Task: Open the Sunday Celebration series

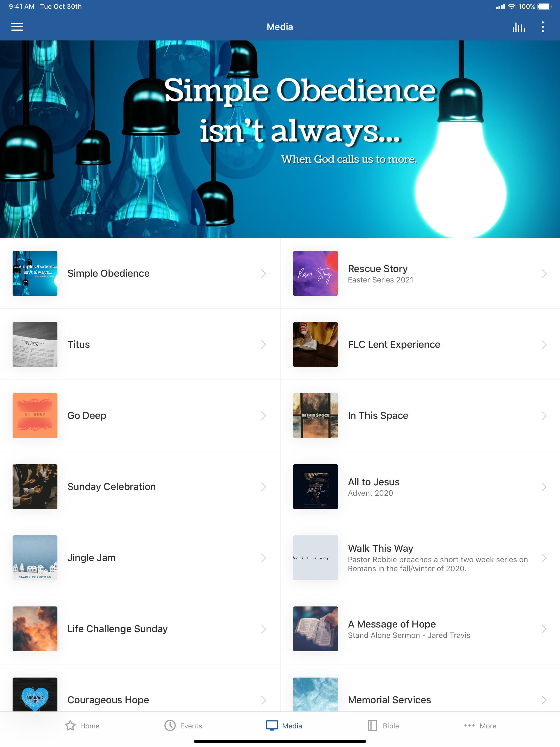Action: [140, 487]
